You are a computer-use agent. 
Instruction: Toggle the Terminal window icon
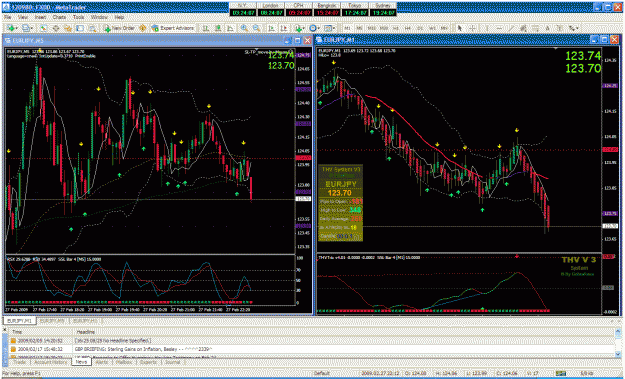click(80, 28)
